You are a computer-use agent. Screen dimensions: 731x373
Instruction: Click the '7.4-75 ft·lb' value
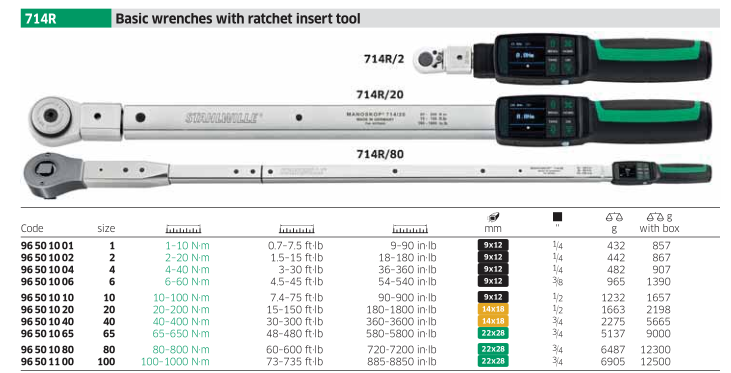(297, 298)
